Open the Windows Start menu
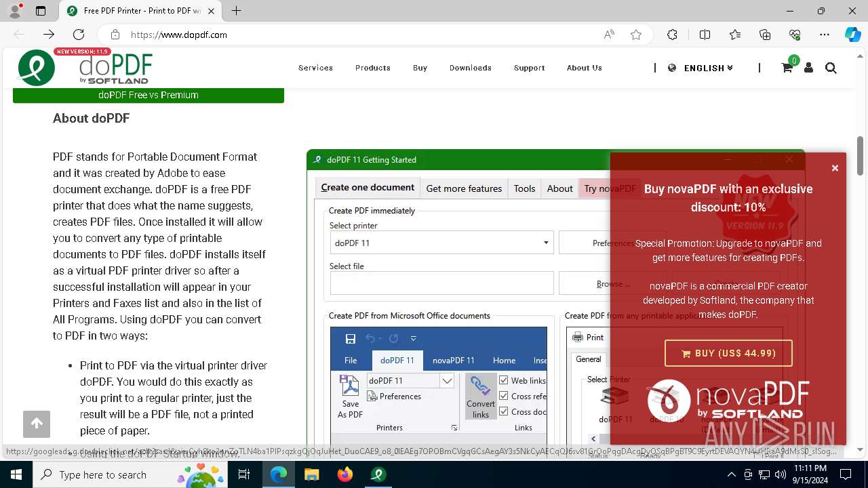This screenshot has width=868, height=488. (x=16, y=474)
